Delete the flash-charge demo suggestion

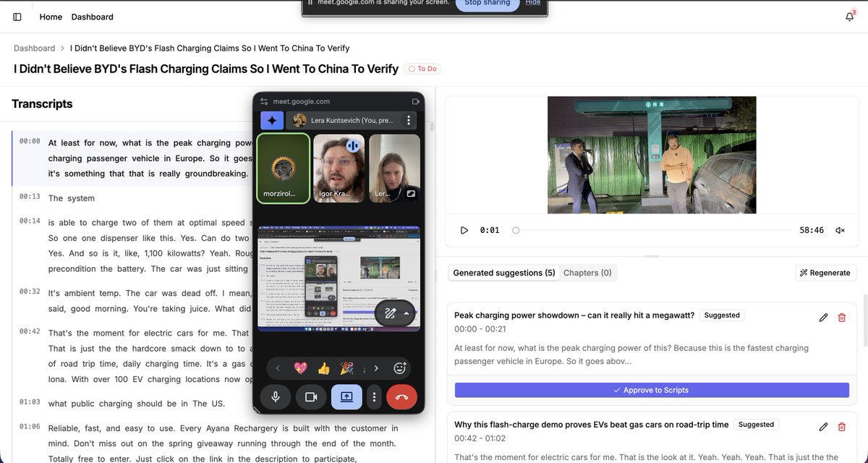[841, 427]
